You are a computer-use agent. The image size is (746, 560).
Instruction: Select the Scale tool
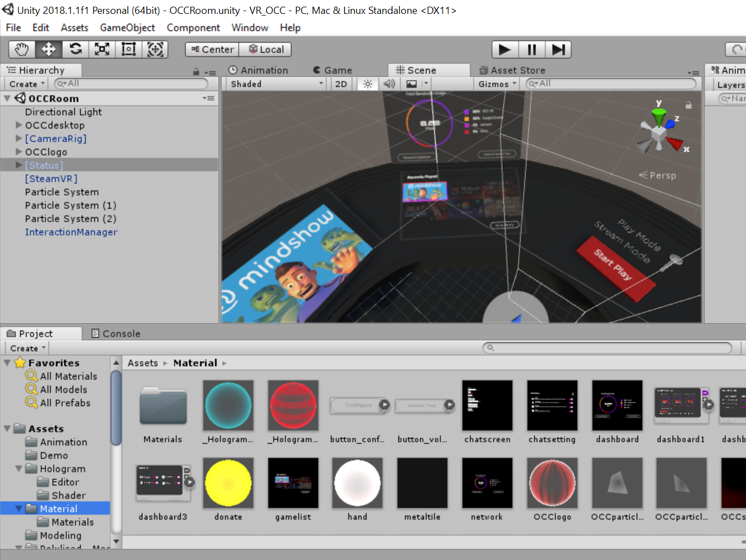point(102,49)
